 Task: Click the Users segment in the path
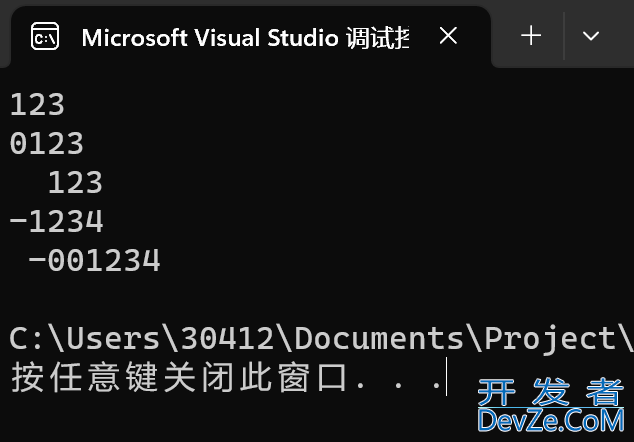[x=113, y=338]
